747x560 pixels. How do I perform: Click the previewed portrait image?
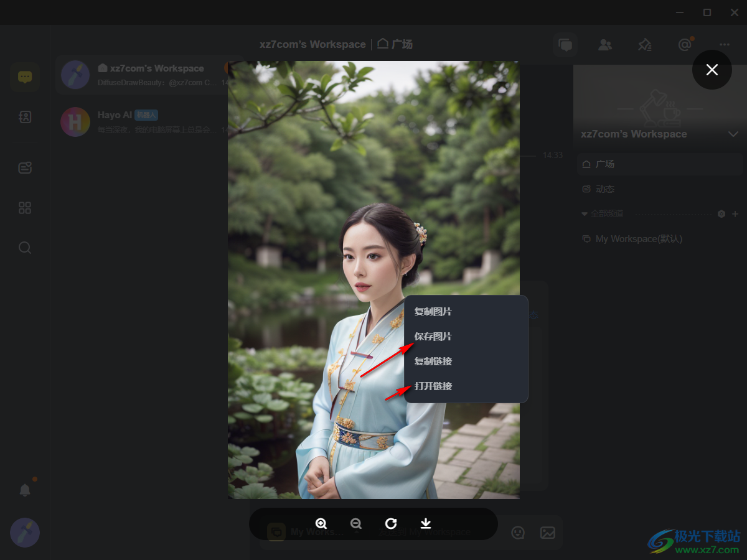pos(374,280)
